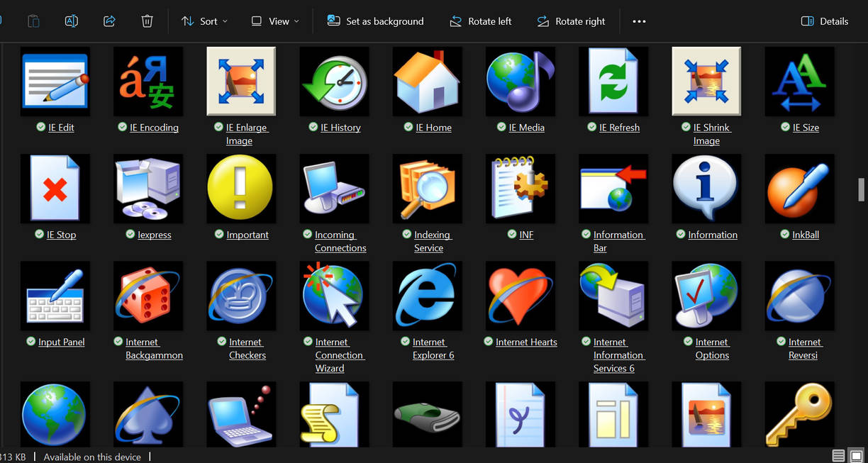
Task: Click the rename icon in the toolbar
Action: [x=71, y=21]
